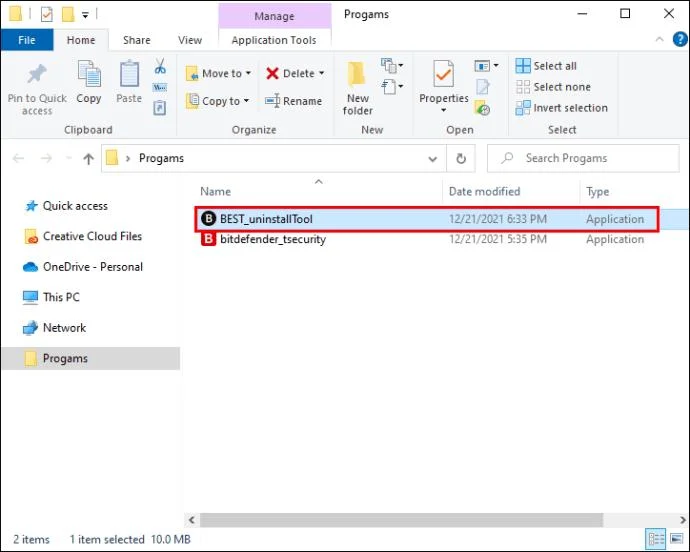Image resolution: width=690 pixels, height=552 pixels.
Task: Click the bitdefender_tsecurity red B icon
Action: pyautogui.click(x=208, y=239)
